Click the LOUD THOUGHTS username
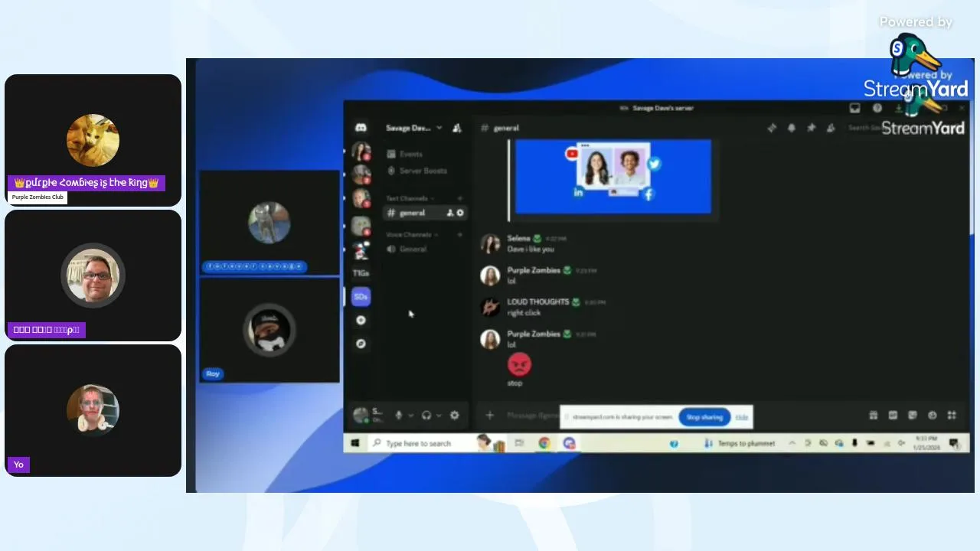980x551 pixels. point(537,302)
